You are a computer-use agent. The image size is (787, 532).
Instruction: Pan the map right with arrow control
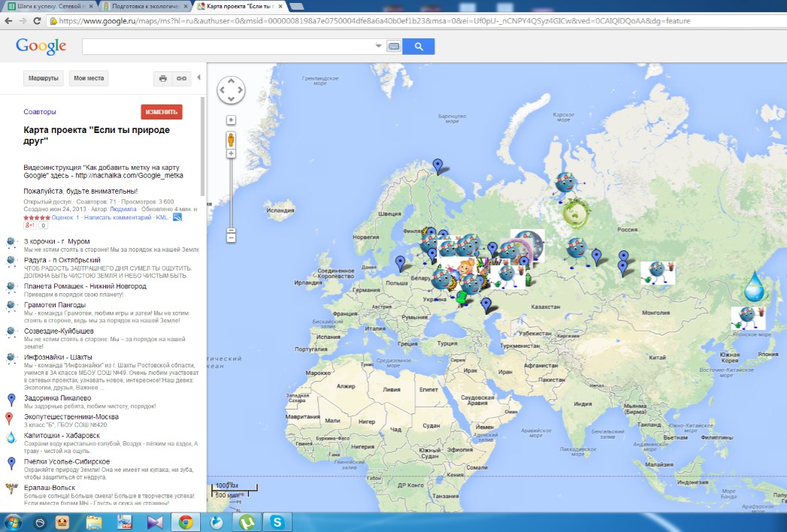(x=241, y=90)
